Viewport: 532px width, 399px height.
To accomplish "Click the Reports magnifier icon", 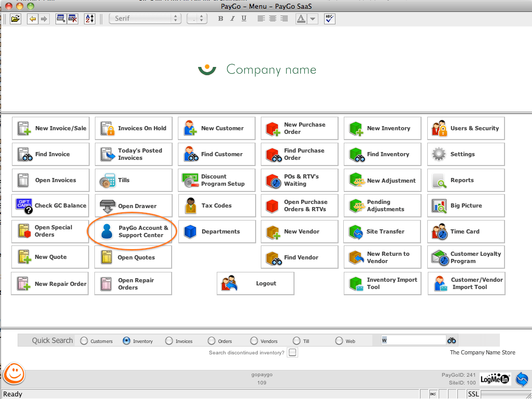I will 439,181.
